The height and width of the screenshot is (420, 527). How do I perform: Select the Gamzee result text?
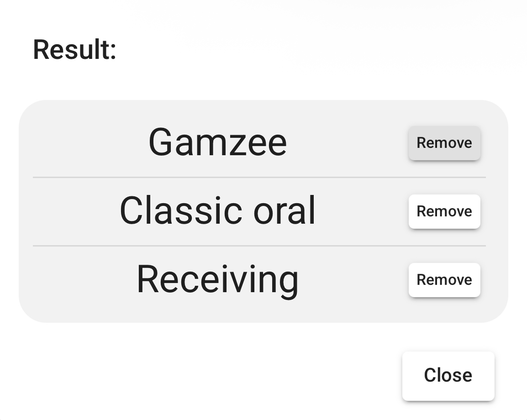coord(218,142)
